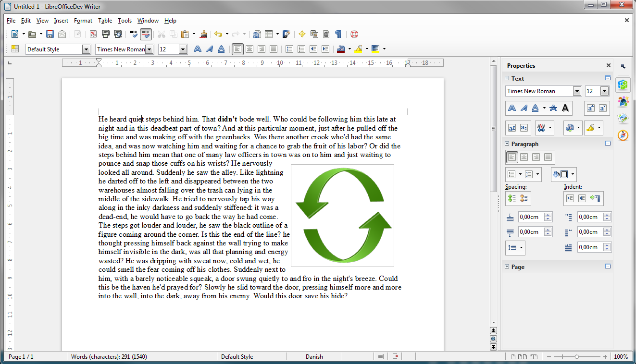Click the 100% zoom level field
This screenshot has width=636, height=364.
tap(621, 357)
